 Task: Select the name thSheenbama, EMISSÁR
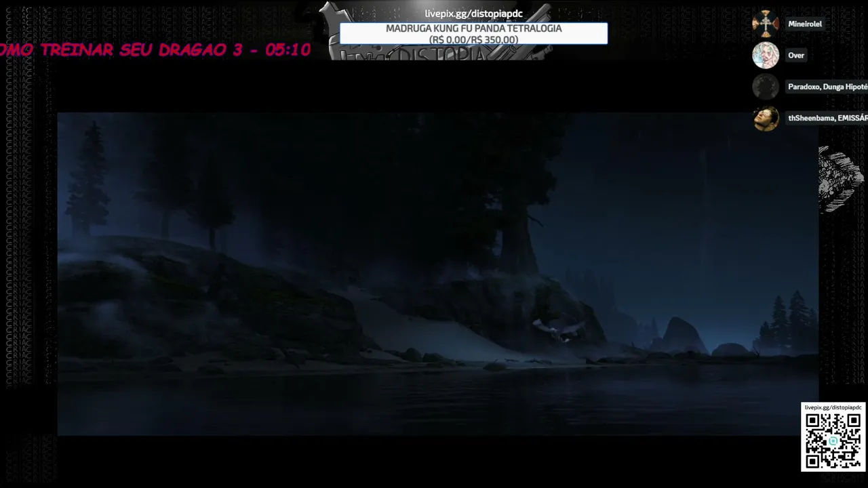click(828, 118)
